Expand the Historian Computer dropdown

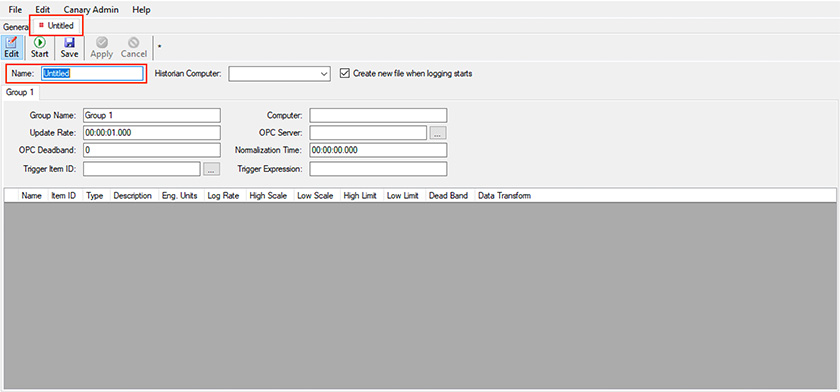coord(324,74)
